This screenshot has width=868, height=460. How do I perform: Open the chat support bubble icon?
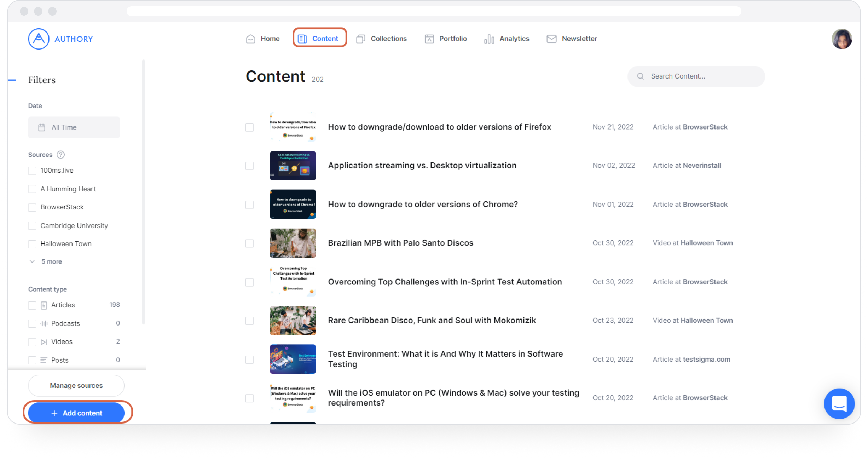pos(839,403)
